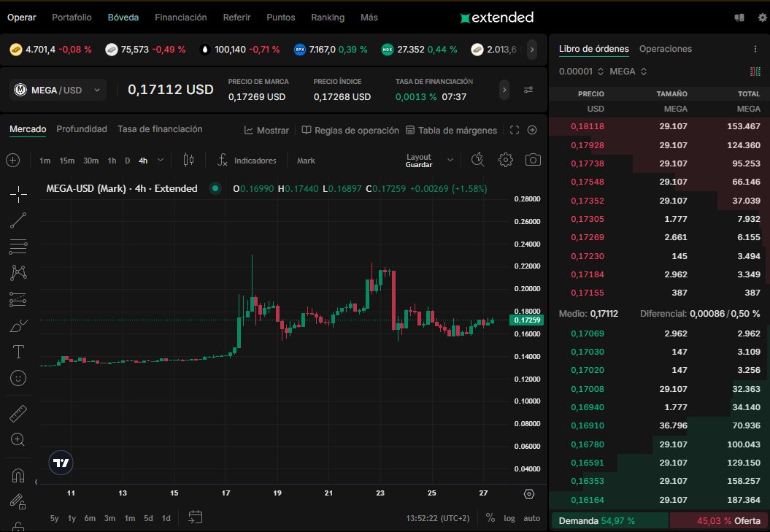
Task: Open chart settings gear
Action: pyautogui.click(x=505, y=160)
